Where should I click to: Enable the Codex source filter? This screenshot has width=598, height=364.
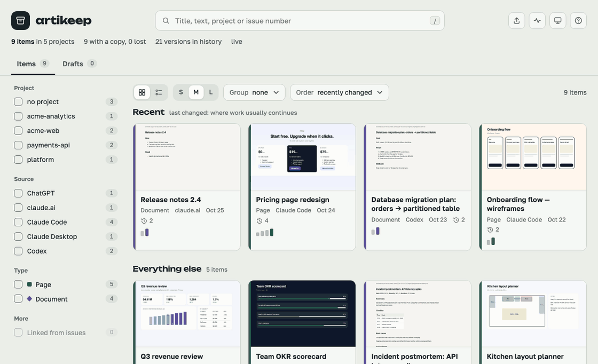tap(18, 251)
